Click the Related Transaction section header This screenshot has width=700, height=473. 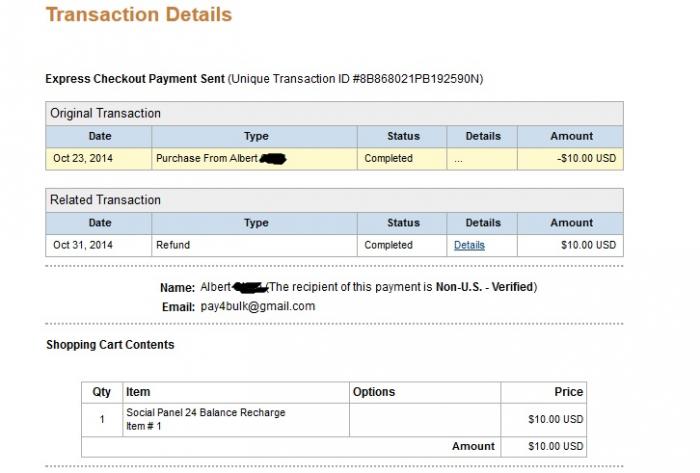(x=334, y=200)
